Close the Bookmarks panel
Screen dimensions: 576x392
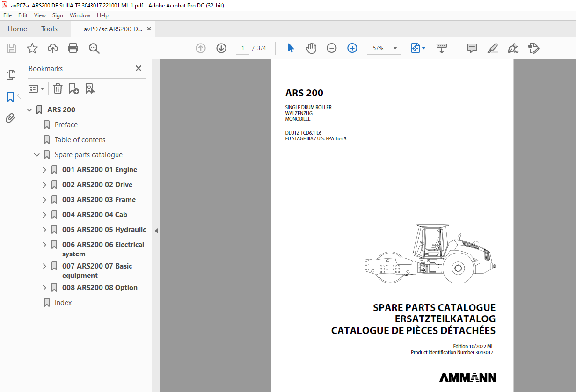pos(139,68)
